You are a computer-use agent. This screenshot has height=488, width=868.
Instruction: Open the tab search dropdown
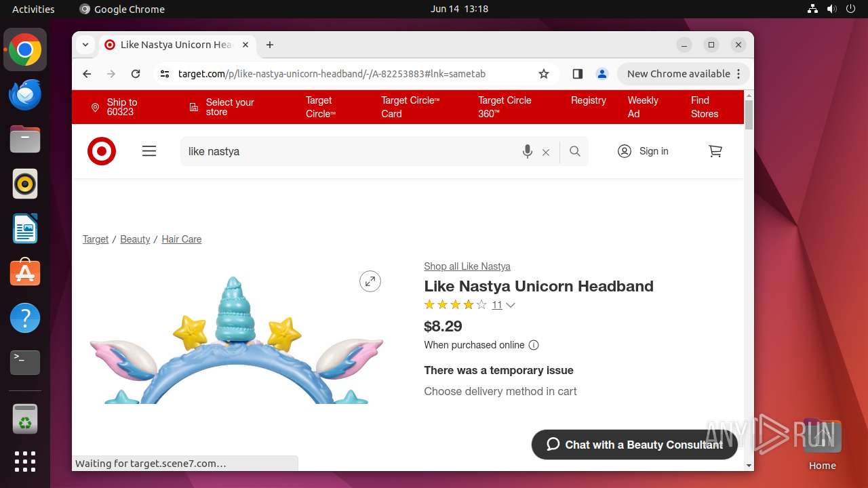[x=85, y=45]
